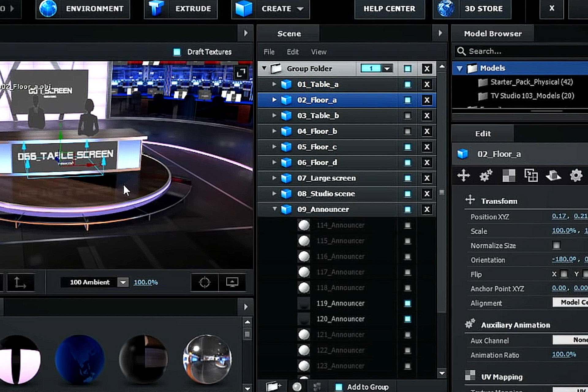Screen dimensions: 588x392
Task: Check the Normalize Size checkbox
Action: pos(556,245)
